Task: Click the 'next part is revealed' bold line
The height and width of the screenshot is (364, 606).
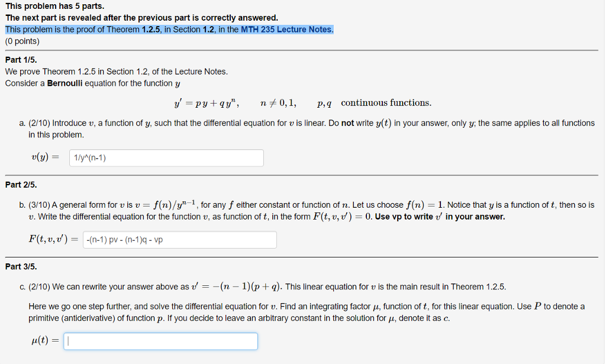Action: point(141,18)
